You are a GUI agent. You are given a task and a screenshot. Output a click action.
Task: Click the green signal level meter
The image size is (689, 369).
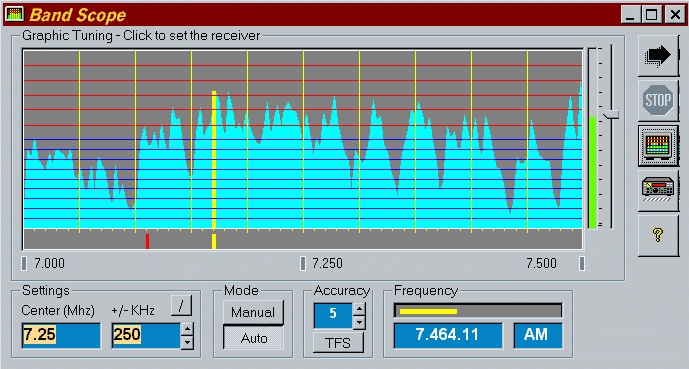(592, 172)
